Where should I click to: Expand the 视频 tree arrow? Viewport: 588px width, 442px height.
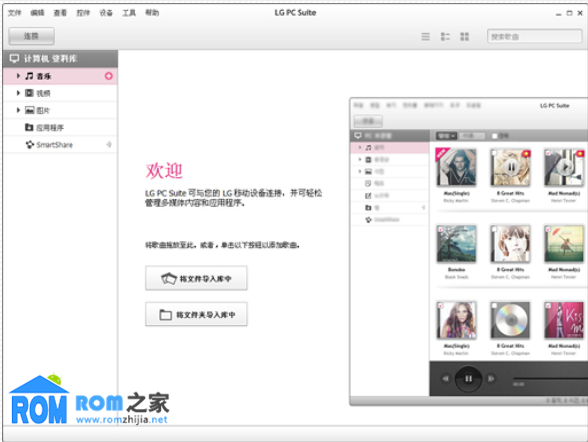point(18,93)
